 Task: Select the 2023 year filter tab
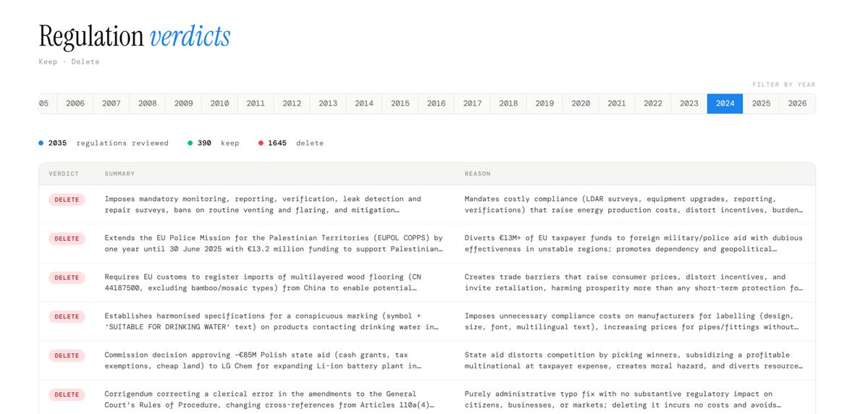coord(689,103)
